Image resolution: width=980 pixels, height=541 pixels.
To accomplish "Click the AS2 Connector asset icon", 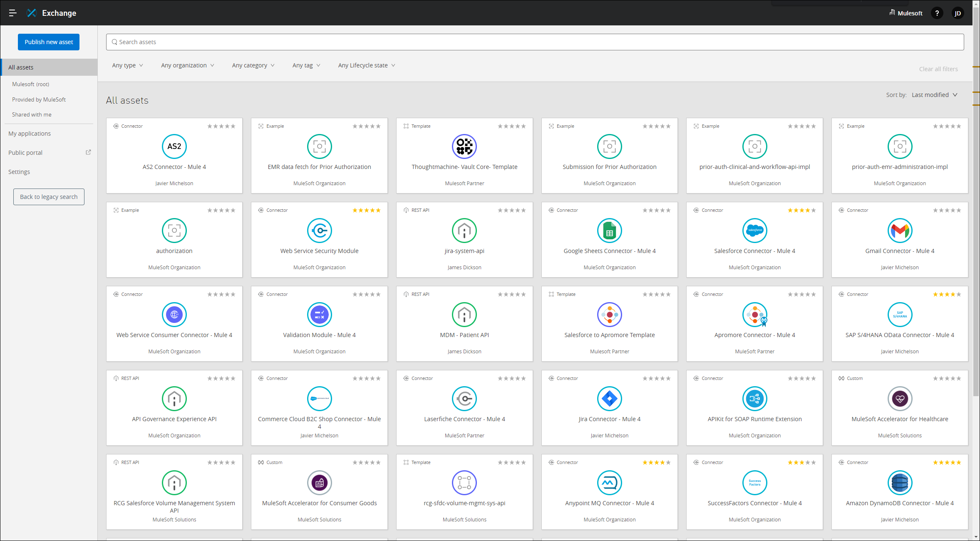I will point(174,146).
